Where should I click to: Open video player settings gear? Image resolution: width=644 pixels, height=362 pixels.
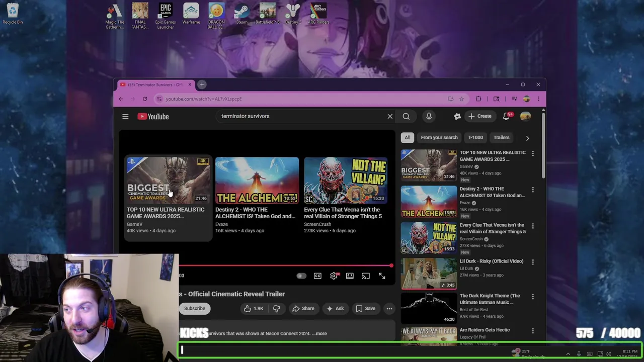pos(334,276)
